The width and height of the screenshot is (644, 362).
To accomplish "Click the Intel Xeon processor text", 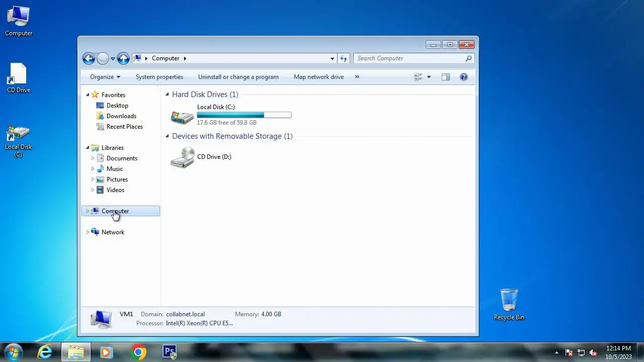I will (199, 323).
